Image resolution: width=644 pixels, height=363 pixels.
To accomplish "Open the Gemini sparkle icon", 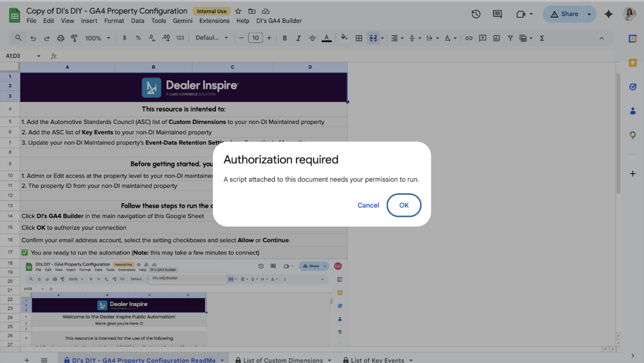I will point(609,14).
